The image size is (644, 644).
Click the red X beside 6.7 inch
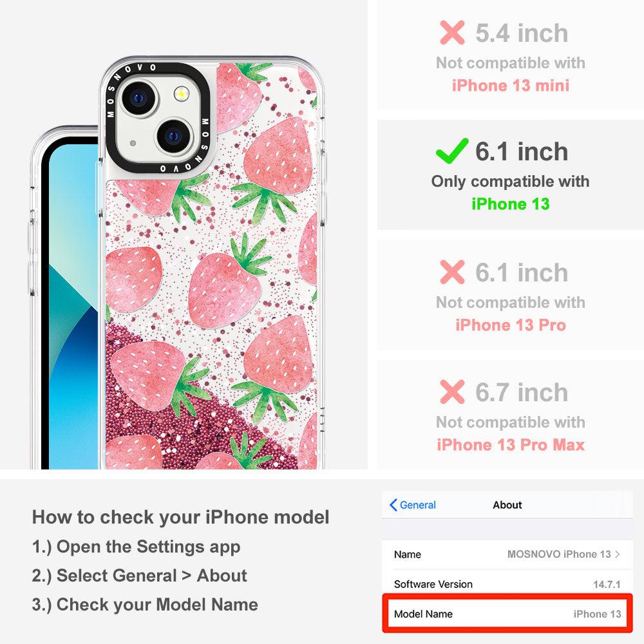(x=452, y=392)
